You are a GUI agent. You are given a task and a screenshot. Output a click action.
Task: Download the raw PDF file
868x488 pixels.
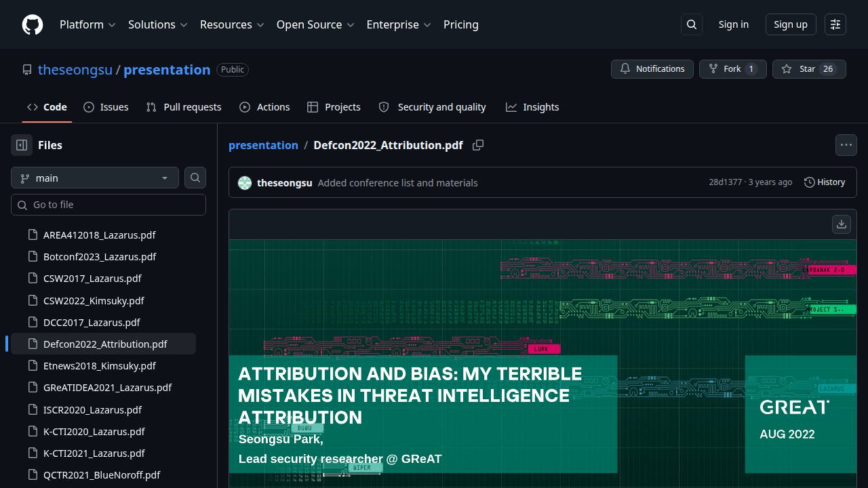click(x=842, y=224)
